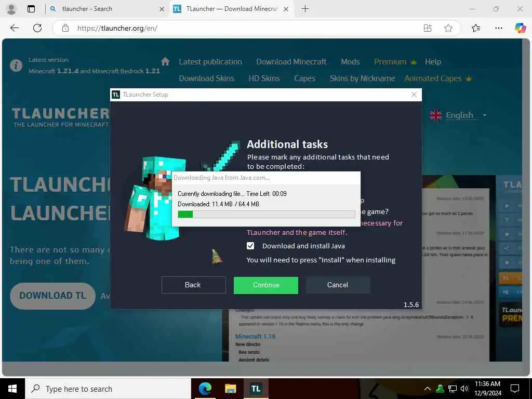Go to TLauncher site home icon
The image size is (532, 399).
point(165,61)
